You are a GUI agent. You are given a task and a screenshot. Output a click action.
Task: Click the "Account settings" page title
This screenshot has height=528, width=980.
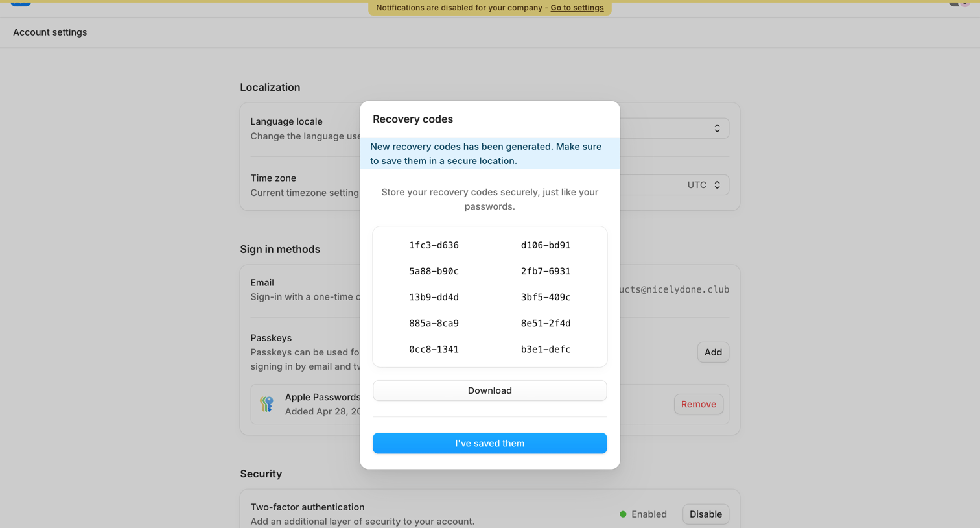coord(50,32)
